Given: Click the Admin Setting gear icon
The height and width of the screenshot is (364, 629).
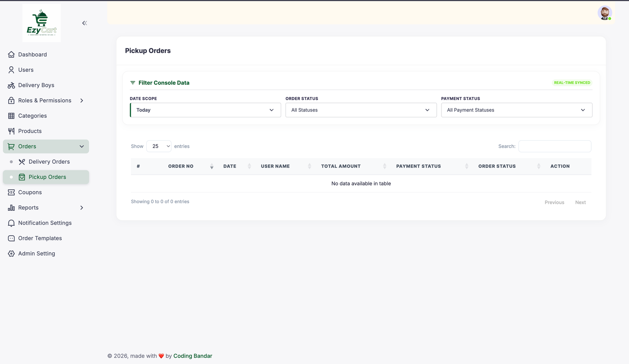Looking at the screenshot, I should click(x=11, y=254).
